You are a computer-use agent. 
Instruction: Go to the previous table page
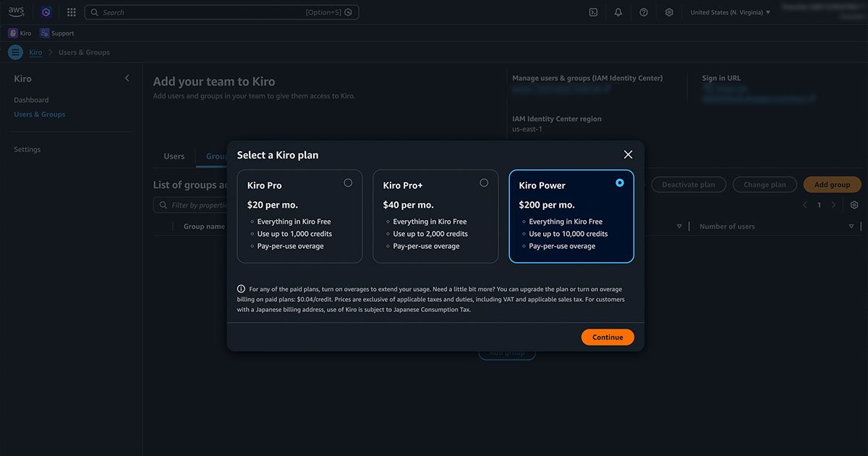(x=805, y=205)
